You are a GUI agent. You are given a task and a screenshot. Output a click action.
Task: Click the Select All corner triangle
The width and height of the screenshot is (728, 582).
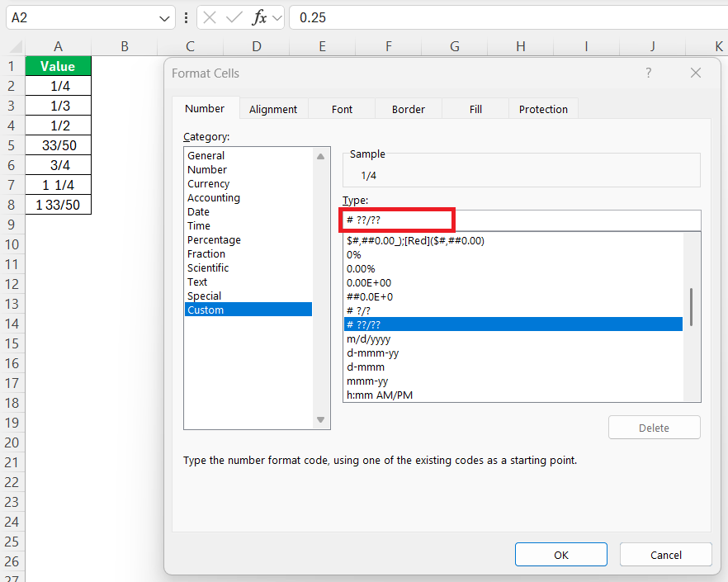17,46
